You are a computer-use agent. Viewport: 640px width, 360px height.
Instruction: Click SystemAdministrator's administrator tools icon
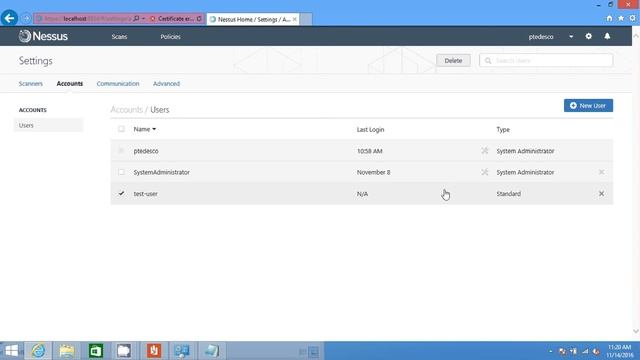click(484, 172)
